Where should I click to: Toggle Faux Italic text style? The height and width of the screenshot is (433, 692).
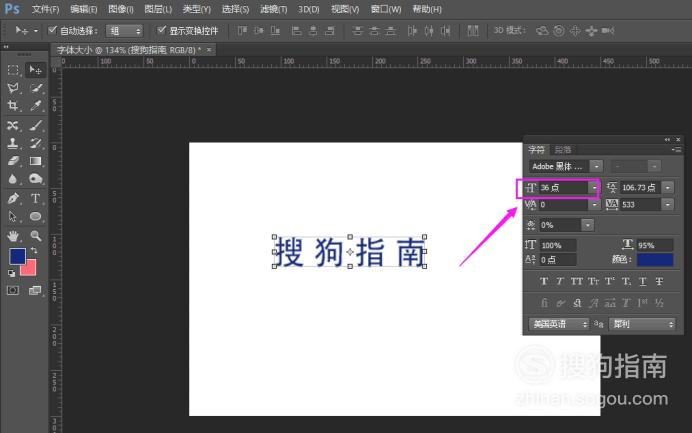[x=560, y=281]
